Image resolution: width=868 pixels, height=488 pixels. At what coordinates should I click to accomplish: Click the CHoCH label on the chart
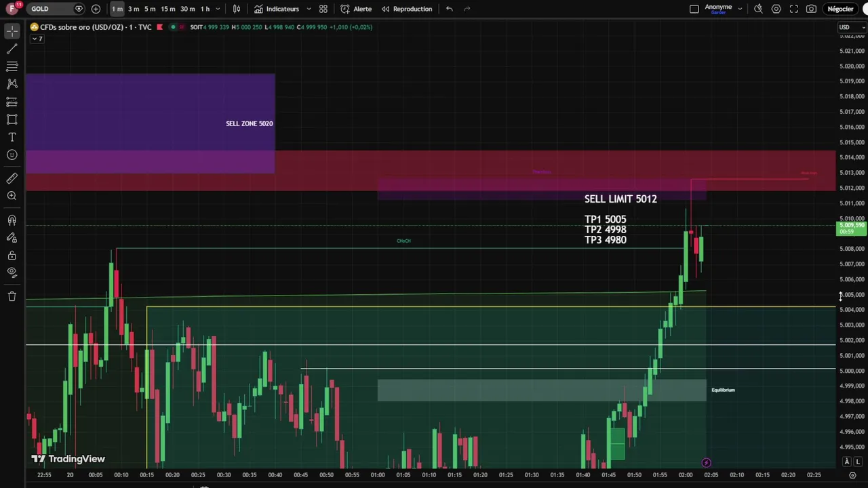coord(403,241)
